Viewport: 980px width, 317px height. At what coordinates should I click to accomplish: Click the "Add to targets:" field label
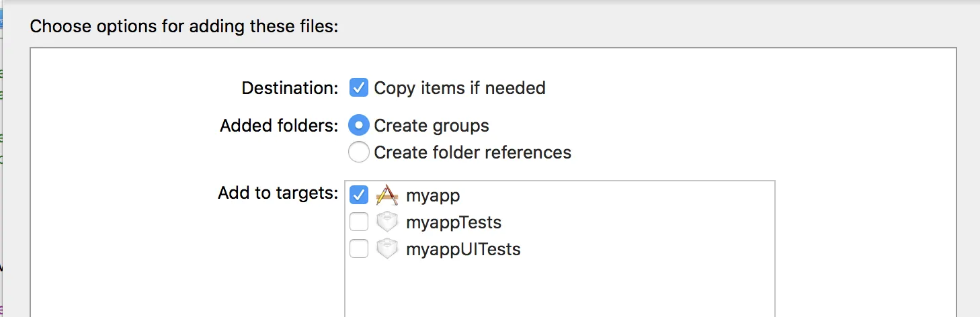pos(278,193)
